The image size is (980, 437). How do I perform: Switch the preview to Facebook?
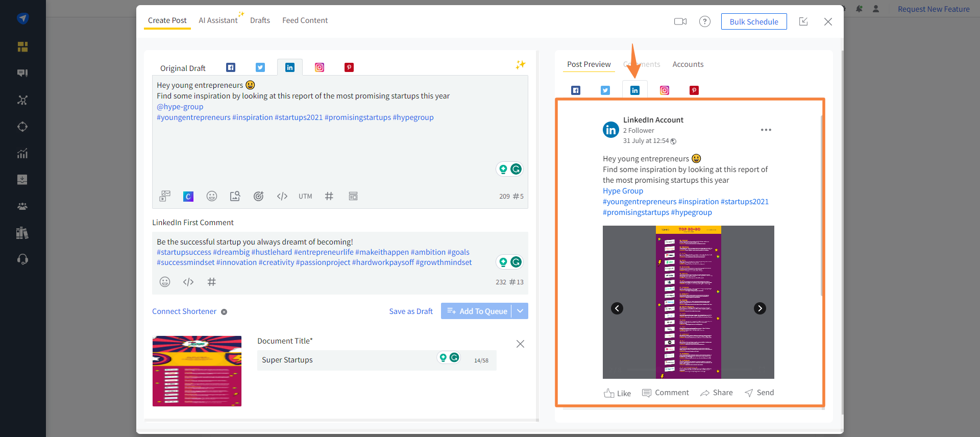(576, 90)
